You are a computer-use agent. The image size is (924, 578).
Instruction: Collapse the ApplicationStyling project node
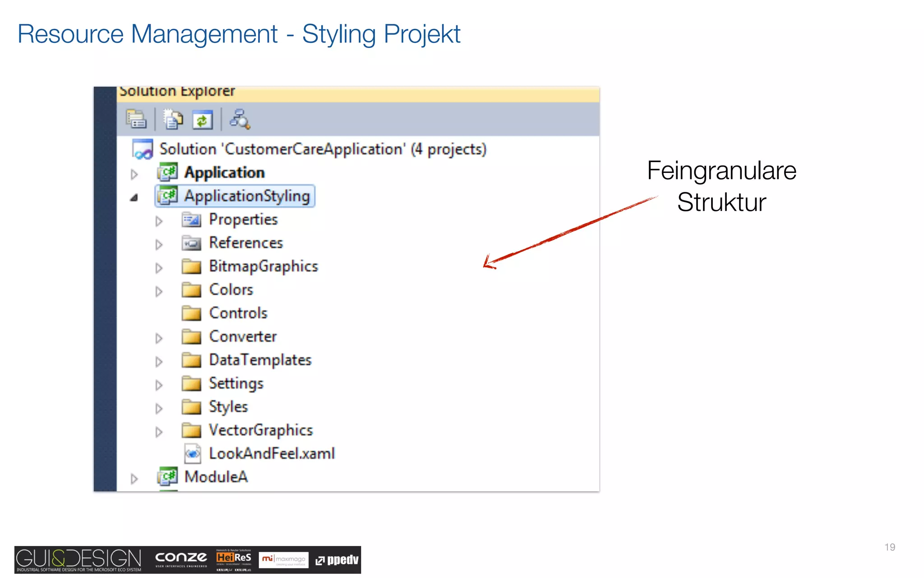coord(134,198)
